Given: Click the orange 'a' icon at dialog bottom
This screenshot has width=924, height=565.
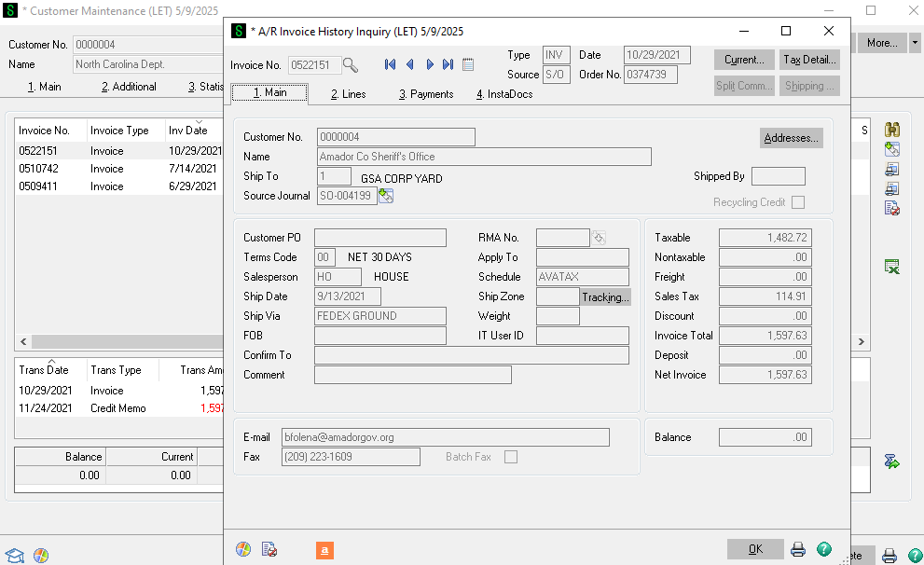Looking at the screenshot, I should coord(325,550).
